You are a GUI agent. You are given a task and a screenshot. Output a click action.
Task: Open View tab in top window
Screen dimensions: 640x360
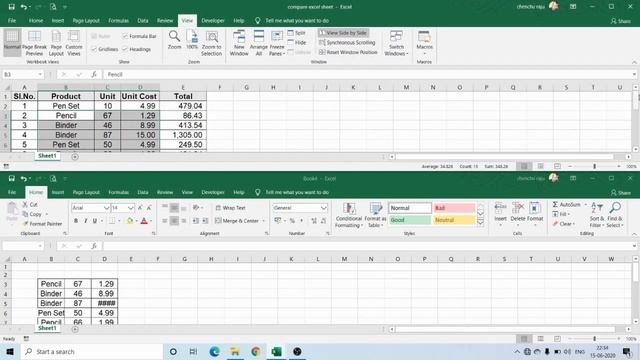187,20
